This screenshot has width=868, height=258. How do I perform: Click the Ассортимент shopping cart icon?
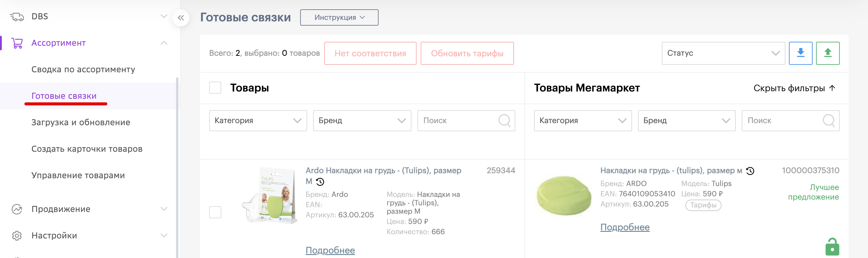coord(17,43)
